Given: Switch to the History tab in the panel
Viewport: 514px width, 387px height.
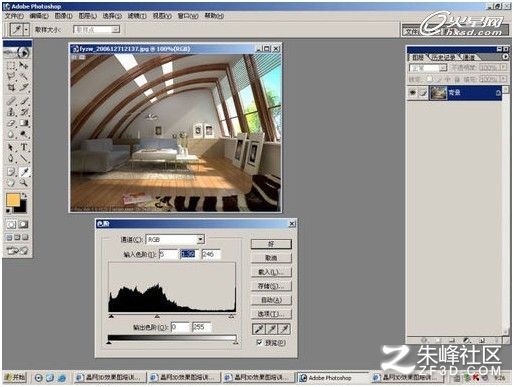Looking at the screenshot, I should (443, 57).
